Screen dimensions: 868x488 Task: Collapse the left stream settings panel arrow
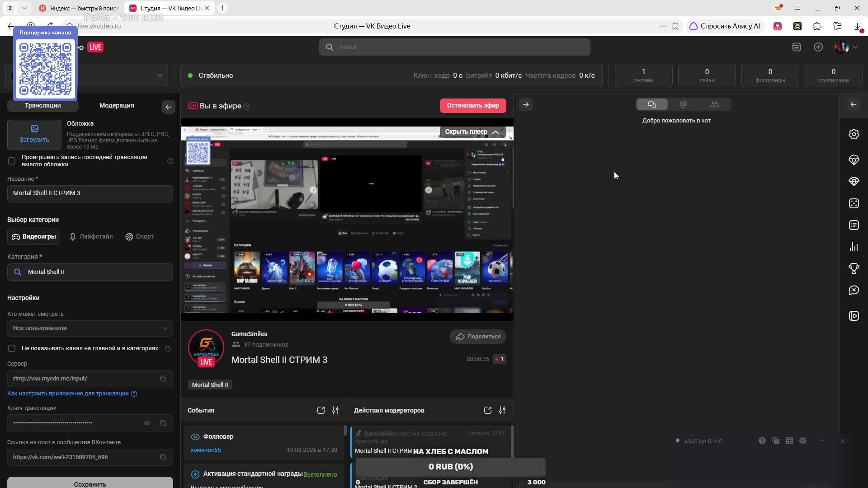click(x=168, y=107)
